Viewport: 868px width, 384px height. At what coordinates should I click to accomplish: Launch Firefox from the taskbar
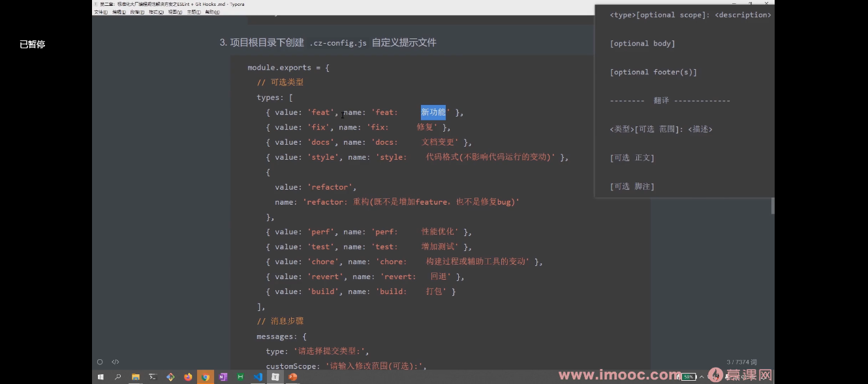pos(188,377)
